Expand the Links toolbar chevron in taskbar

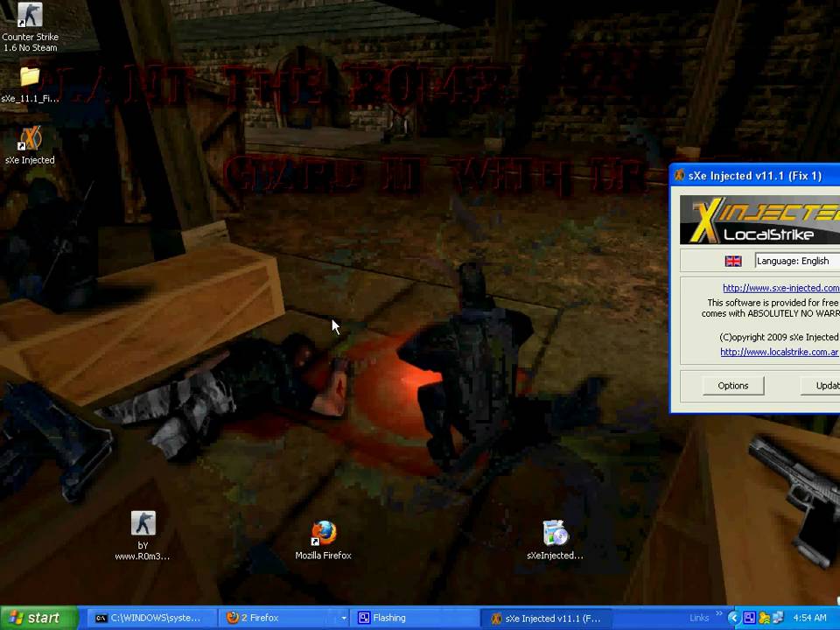click(x=718, y=614)
